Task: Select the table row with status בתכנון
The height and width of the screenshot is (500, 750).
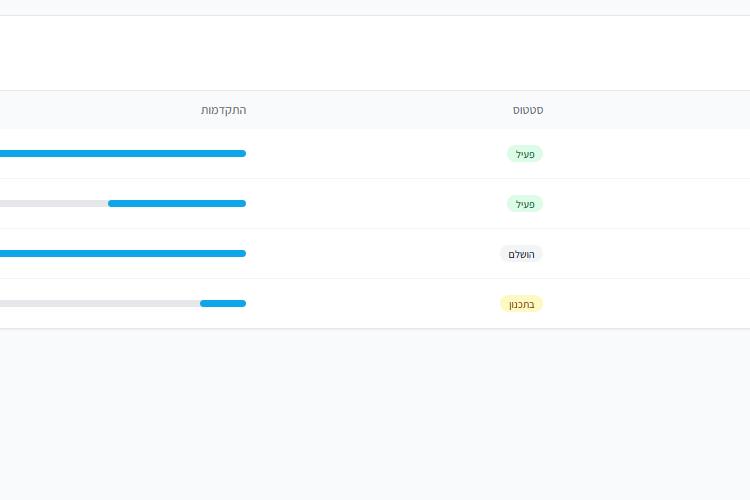Action: [x=375, y=304]
